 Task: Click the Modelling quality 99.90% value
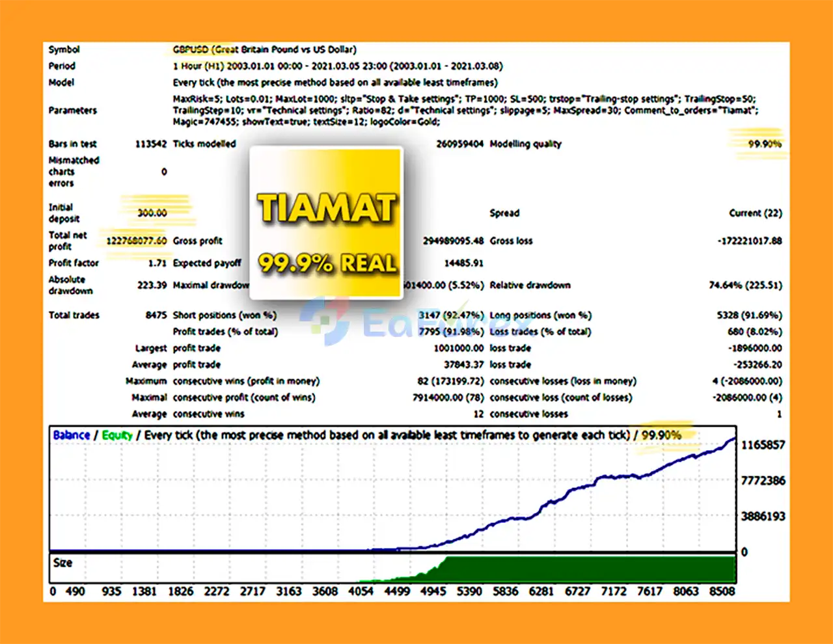[764, 144]
